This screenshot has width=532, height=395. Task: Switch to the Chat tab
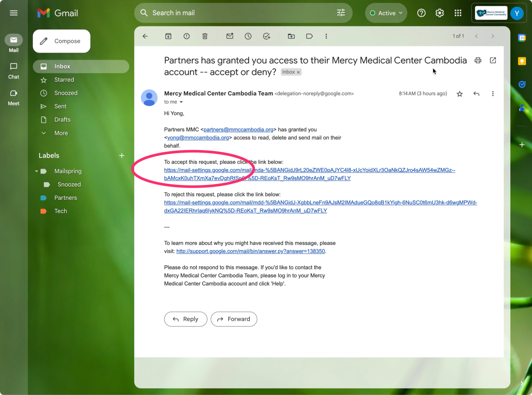point(14,71)
